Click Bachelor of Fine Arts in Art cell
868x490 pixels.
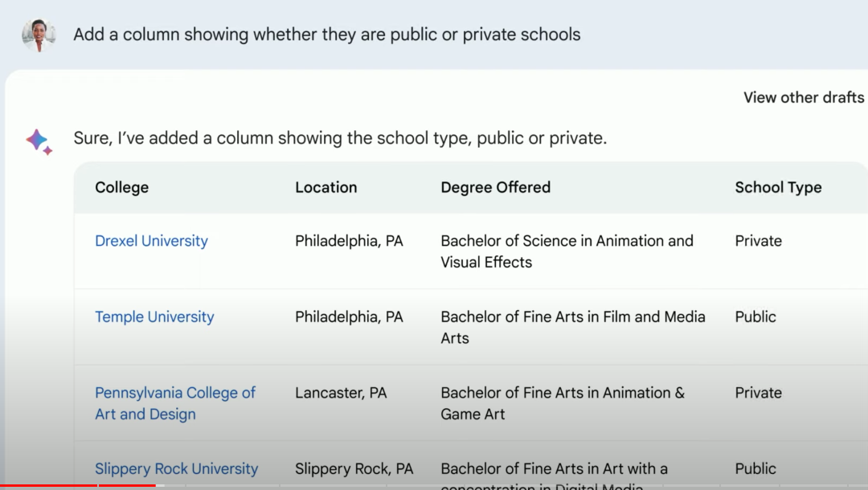(x=554, y=476)
